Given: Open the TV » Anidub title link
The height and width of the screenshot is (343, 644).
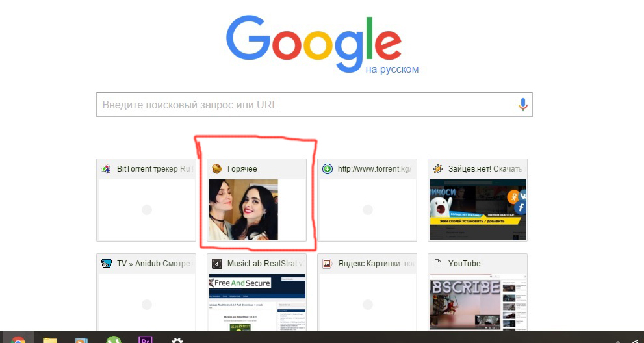Looking at the screenshot, I should tap(155, 264).
